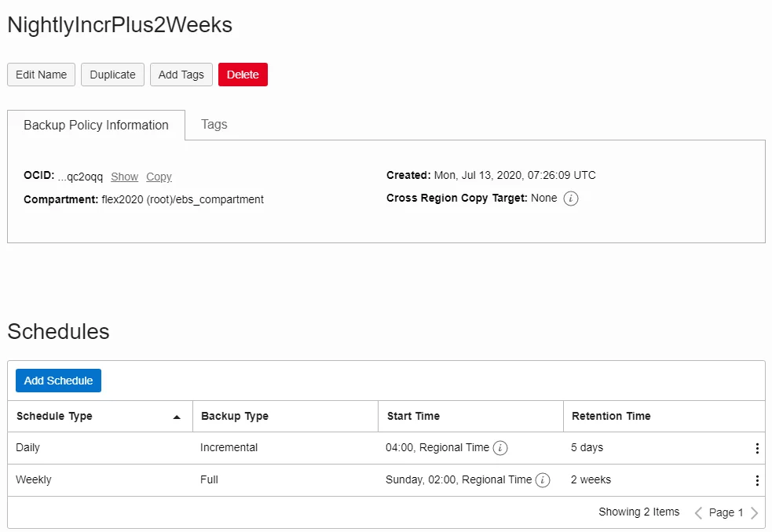The width and height of the screenshot is (772, 532).
Task: Switch to the Tags tab
Action: click(x=214, y=125)
